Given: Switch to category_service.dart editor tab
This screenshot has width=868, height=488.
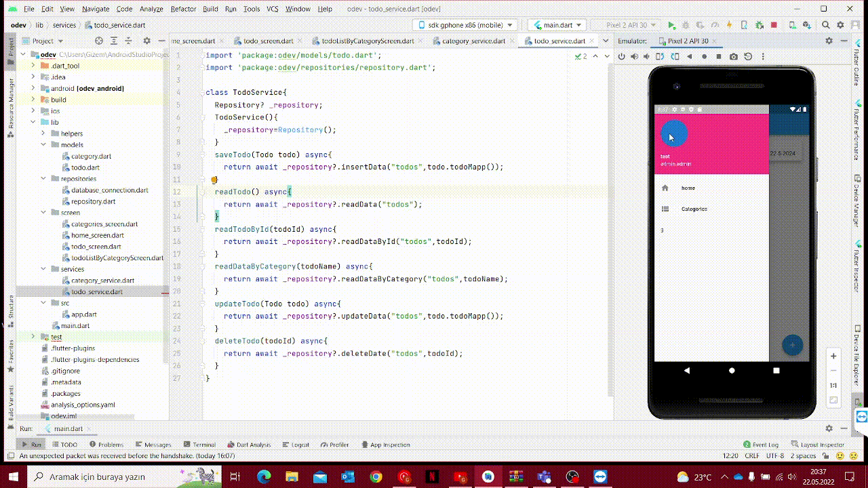Looking at the screenshot, I should [x=473, y=41].
